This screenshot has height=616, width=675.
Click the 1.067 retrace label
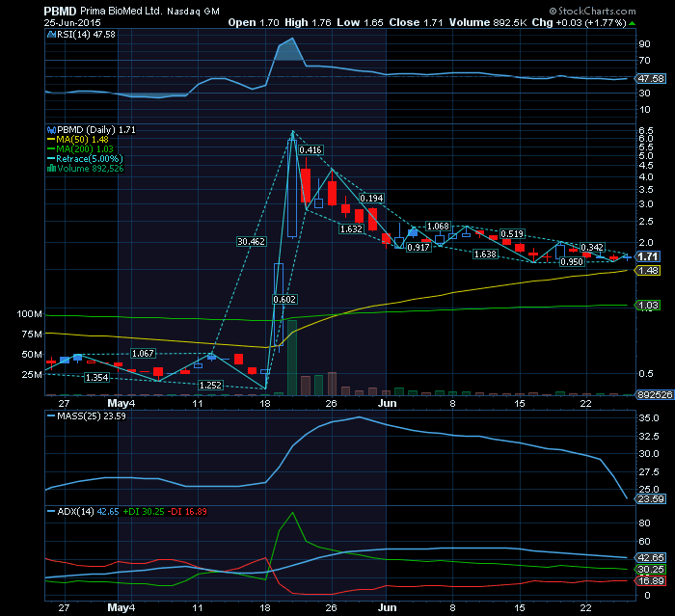coord(143,354)
